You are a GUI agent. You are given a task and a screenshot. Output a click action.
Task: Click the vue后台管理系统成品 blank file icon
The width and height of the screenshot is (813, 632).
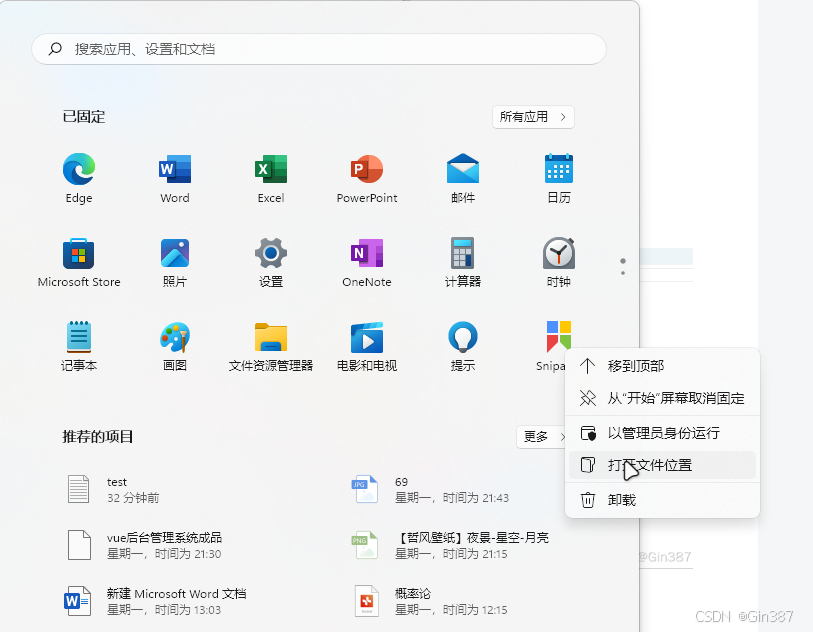pos(79,545)
